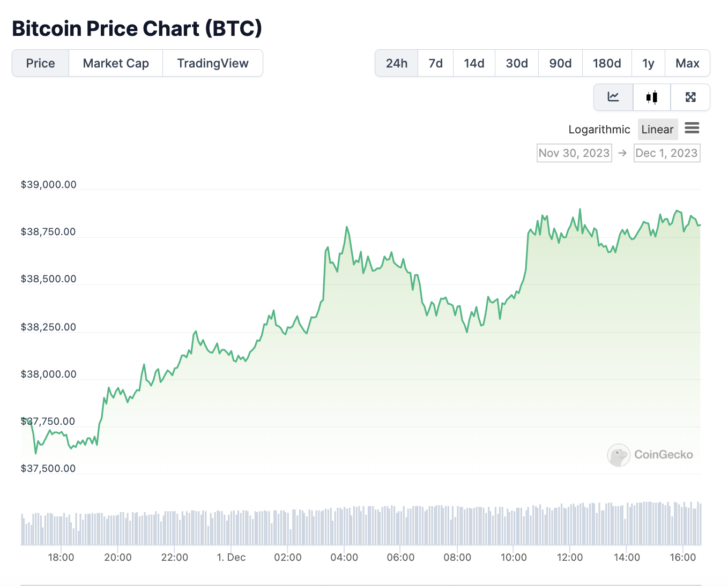Select Linear scale option
The height and width of the screenshot is (586, 728).
click(657, 130)
